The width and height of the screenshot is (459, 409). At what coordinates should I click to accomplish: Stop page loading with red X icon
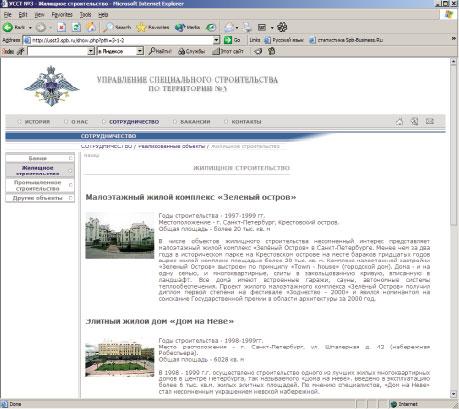(61, 27)
